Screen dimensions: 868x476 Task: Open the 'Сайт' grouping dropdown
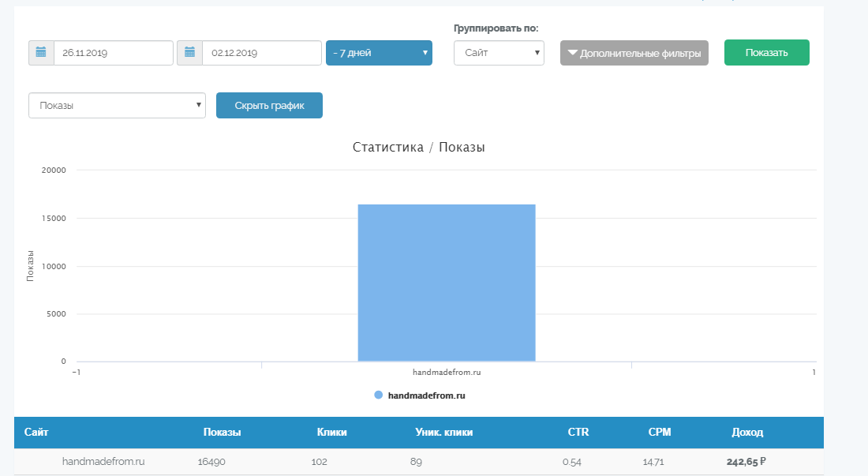(x=499, y=53)
